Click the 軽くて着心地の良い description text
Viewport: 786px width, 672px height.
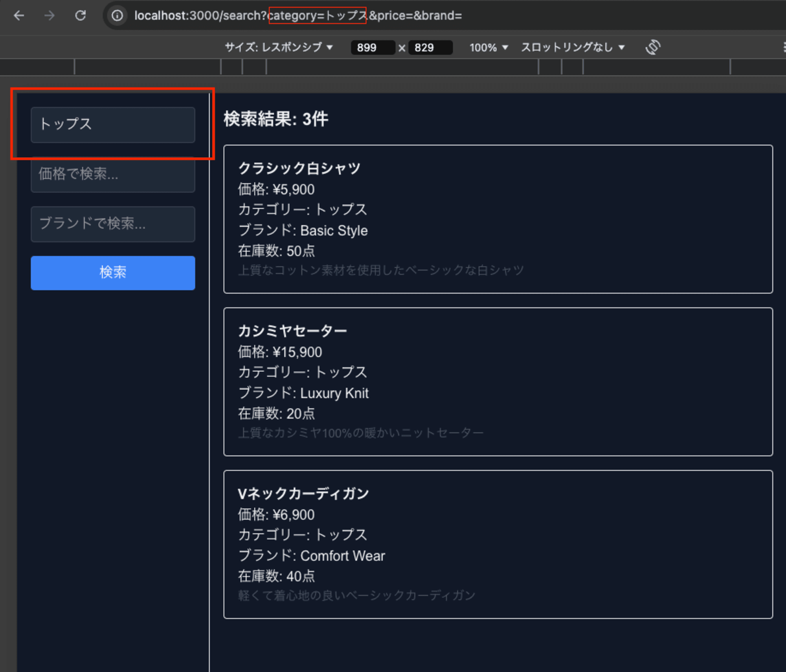point(356,595)
